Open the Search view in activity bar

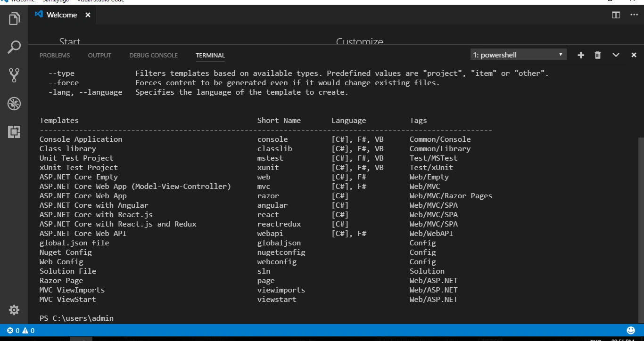[x=14, y=47]
